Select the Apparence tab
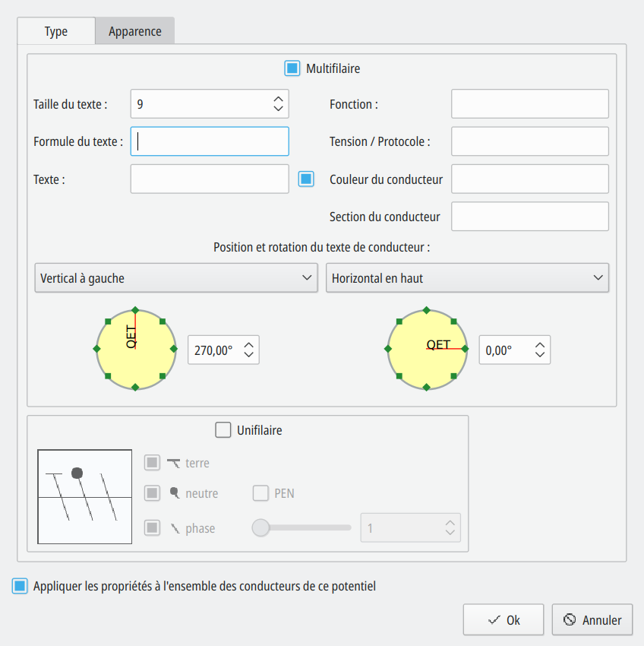644x646 pixels. pyautogui.click(x=134, y=31)
